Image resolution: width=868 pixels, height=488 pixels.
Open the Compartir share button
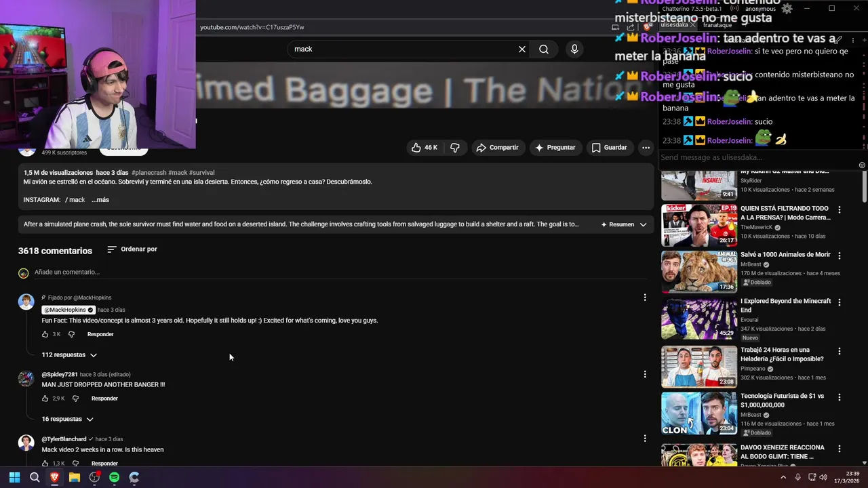(497, 148)
